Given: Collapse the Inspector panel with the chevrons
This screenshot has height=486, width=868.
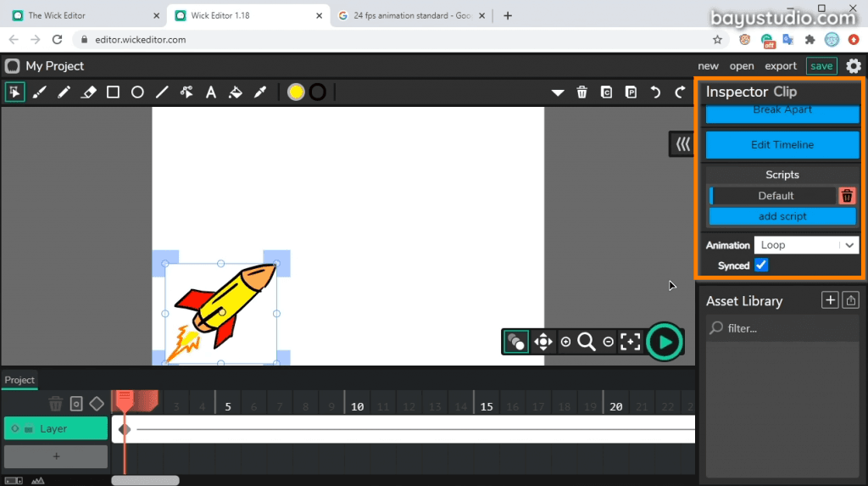Looking at the screenshot, I should pos(682,145).
